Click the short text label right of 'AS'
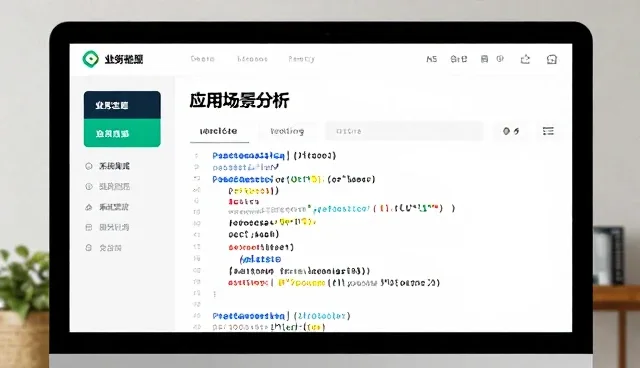The image size is (640, 368). pos(459,59)
